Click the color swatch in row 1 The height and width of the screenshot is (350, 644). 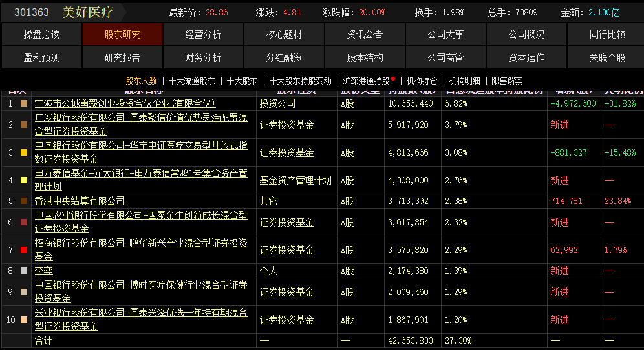pyautogui.click(x=24, y=103)
